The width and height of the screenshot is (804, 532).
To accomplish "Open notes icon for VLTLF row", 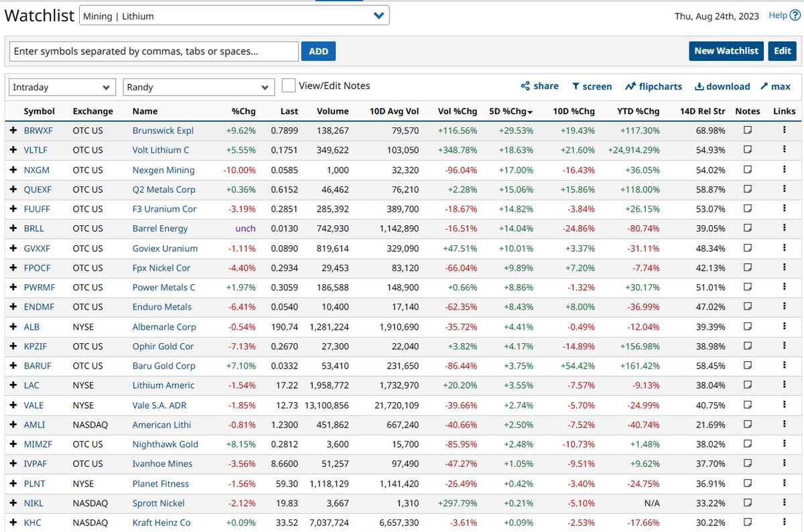I will (748, 150).
